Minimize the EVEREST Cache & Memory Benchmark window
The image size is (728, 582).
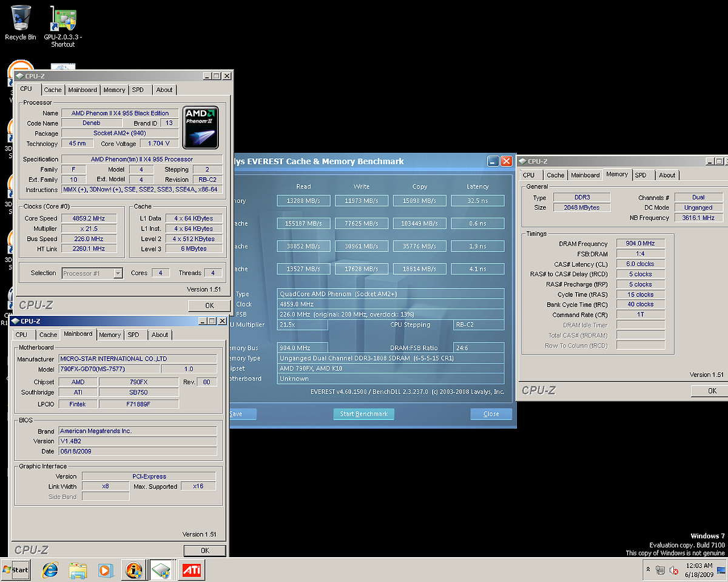coord(493,161)
